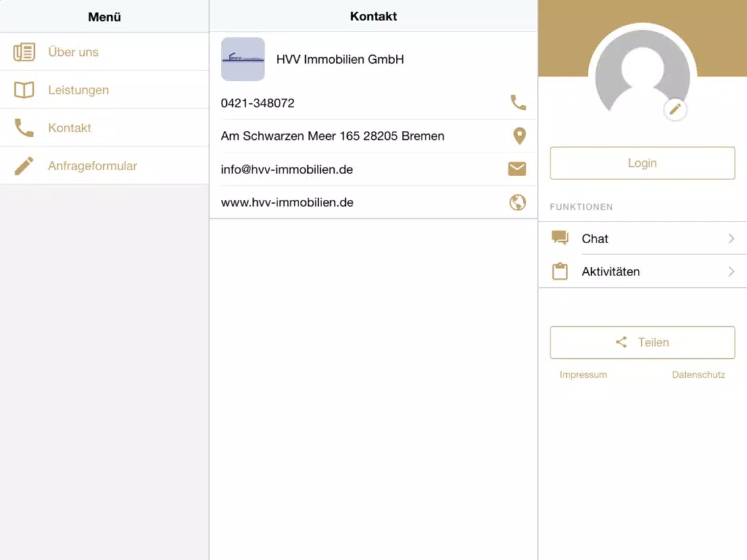Click the edit pencil on the profile avatar
This screenshot has width=747, height=560.
tap(675, 110)
